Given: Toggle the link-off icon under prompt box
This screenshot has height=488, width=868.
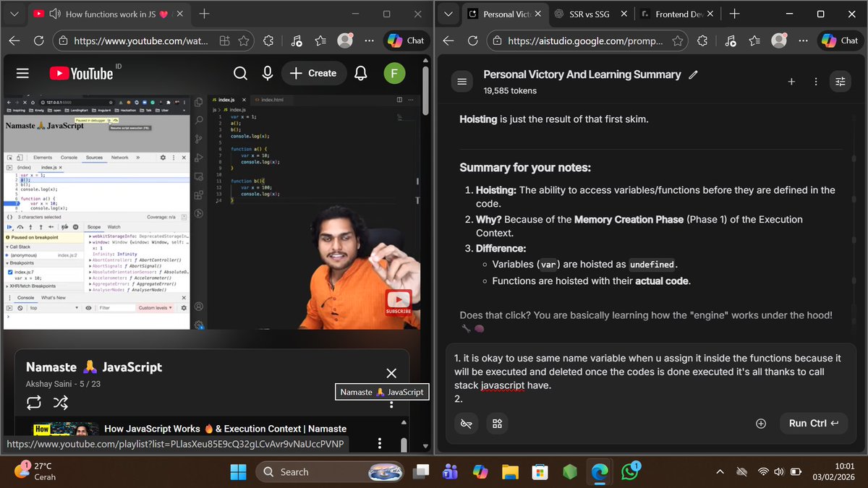Looking at the screenshot, I should (x=467, y=424).
